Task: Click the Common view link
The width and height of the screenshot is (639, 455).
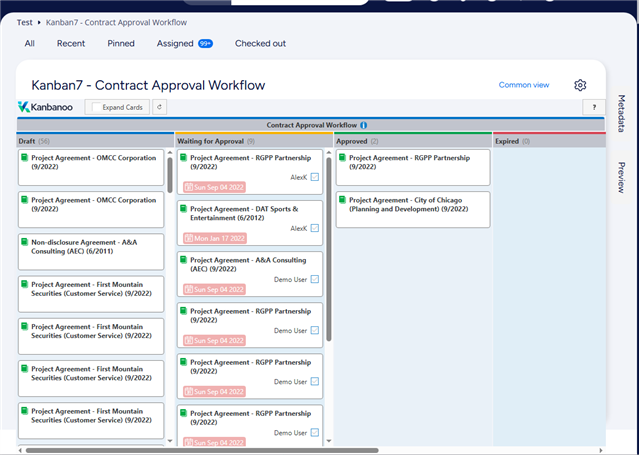Action: click(524, 85)
